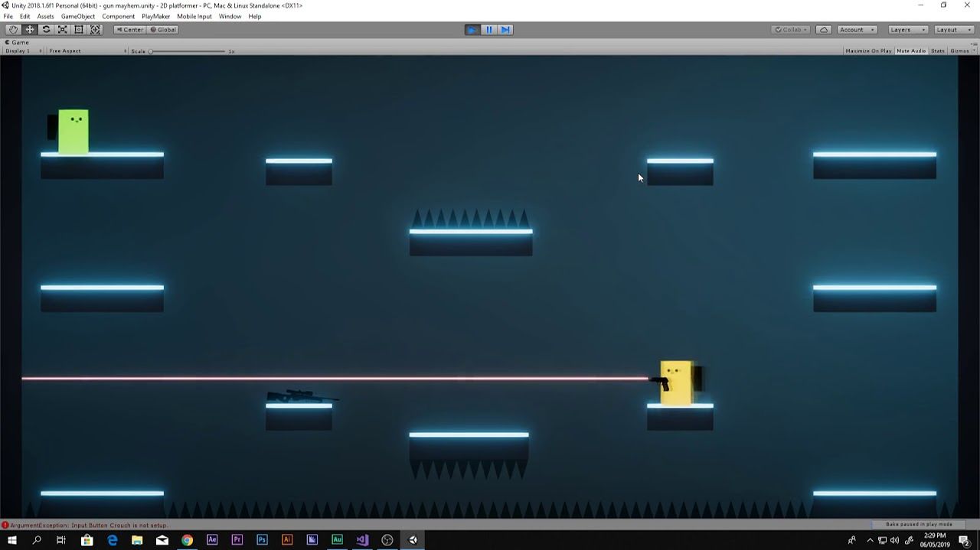Pause the running game

point(488,30)
